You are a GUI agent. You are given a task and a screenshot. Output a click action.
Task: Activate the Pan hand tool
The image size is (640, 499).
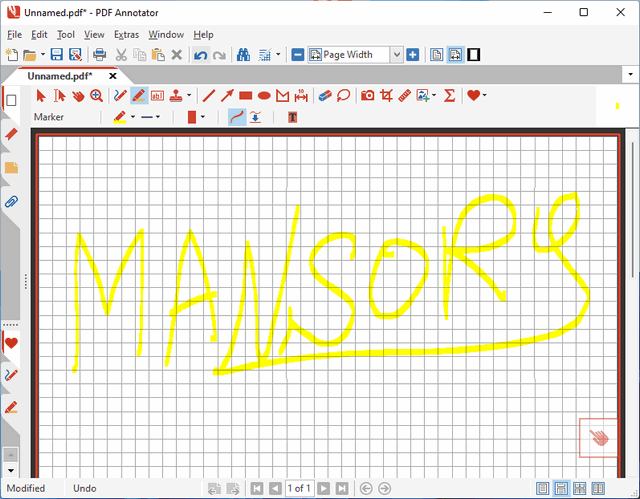point(78,96)
